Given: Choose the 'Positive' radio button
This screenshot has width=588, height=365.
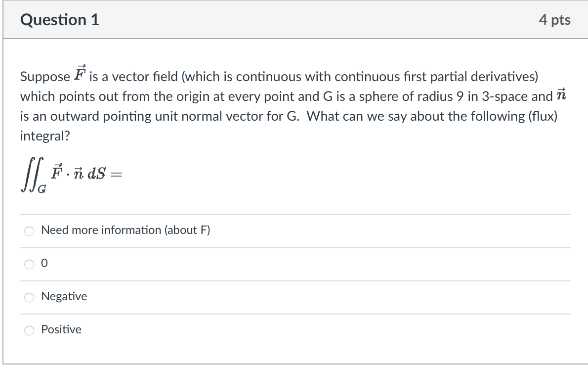Looking at the screenshot, I should coord(29,330).
